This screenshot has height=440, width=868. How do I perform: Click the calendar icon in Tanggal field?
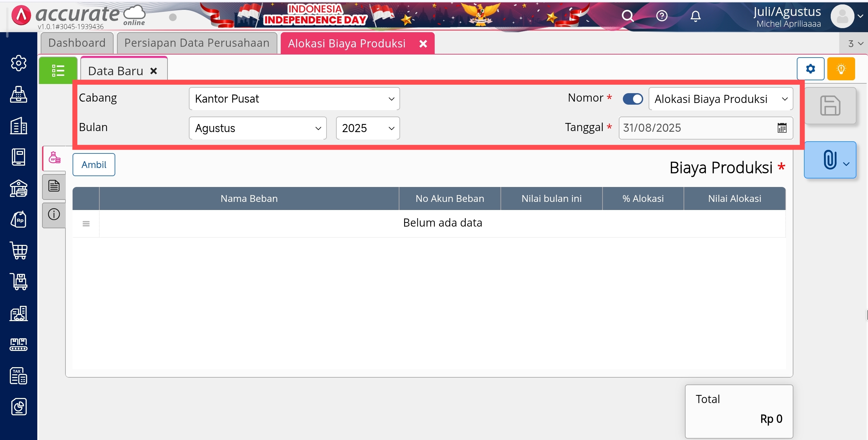tap(782, 128)
